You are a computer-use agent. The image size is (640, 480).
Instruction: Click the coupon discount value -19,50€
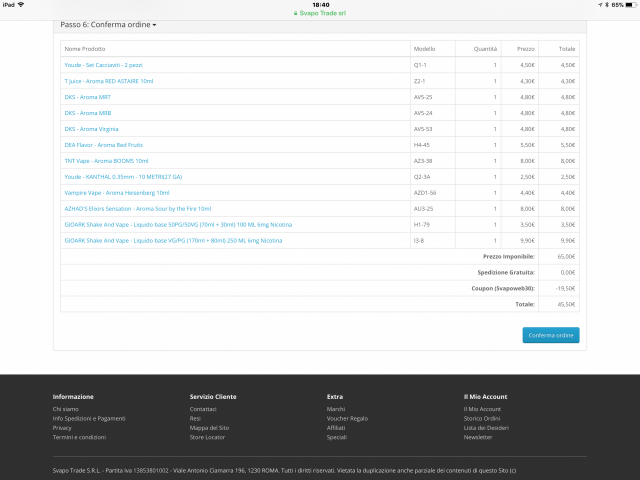click(565, 288)
